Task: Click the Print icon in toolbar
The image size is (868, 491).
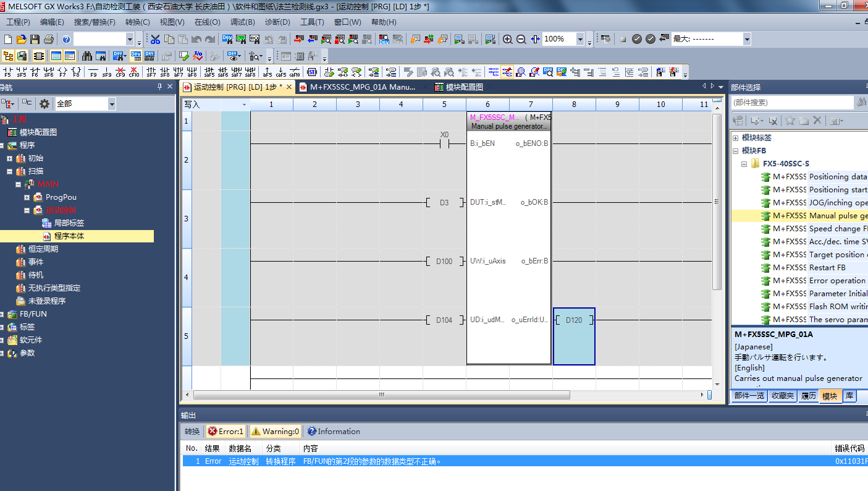Action: point(49,39)
